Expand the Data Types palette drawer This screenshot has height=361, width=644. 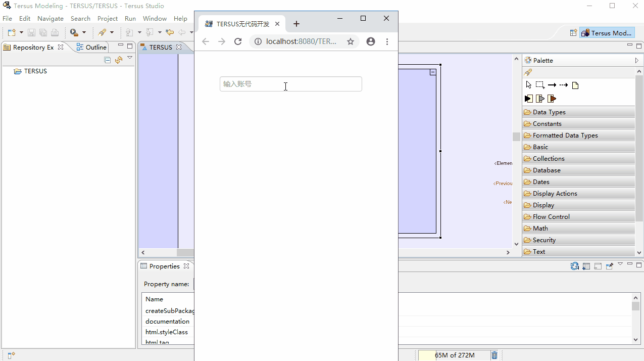(x=578, y=112)
